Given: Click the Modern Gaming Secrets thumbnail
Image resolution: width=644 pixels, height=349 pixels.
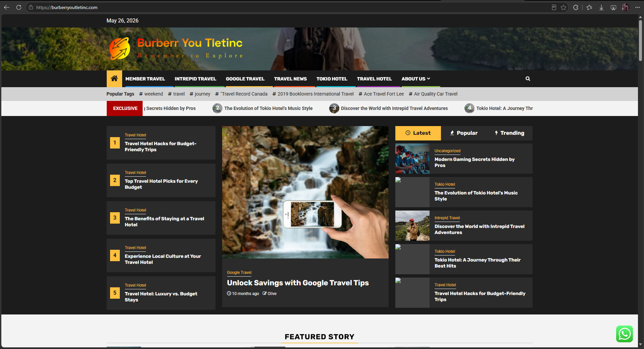Looking at the screenshot, I should click(412, 159).
